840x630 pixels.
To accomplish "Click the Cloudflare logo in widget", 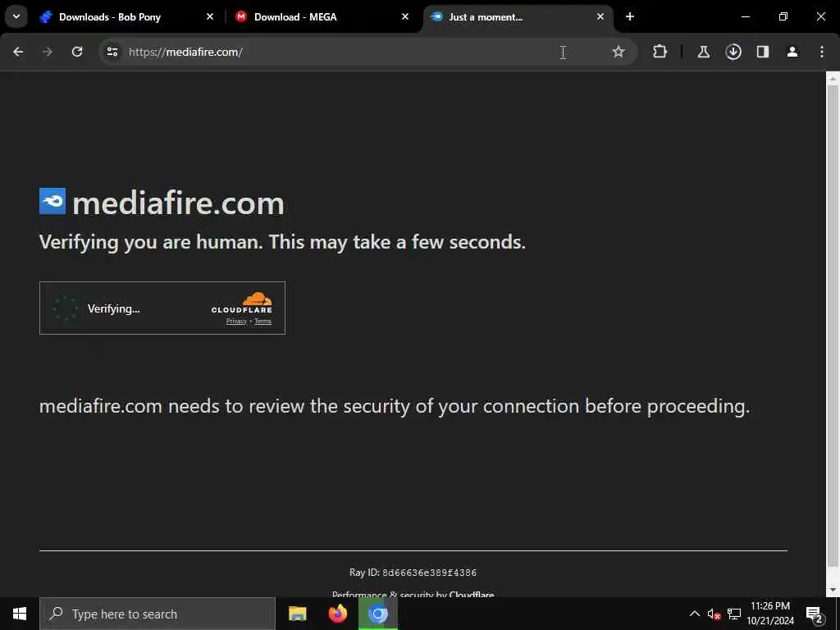I will pos(242,303).
